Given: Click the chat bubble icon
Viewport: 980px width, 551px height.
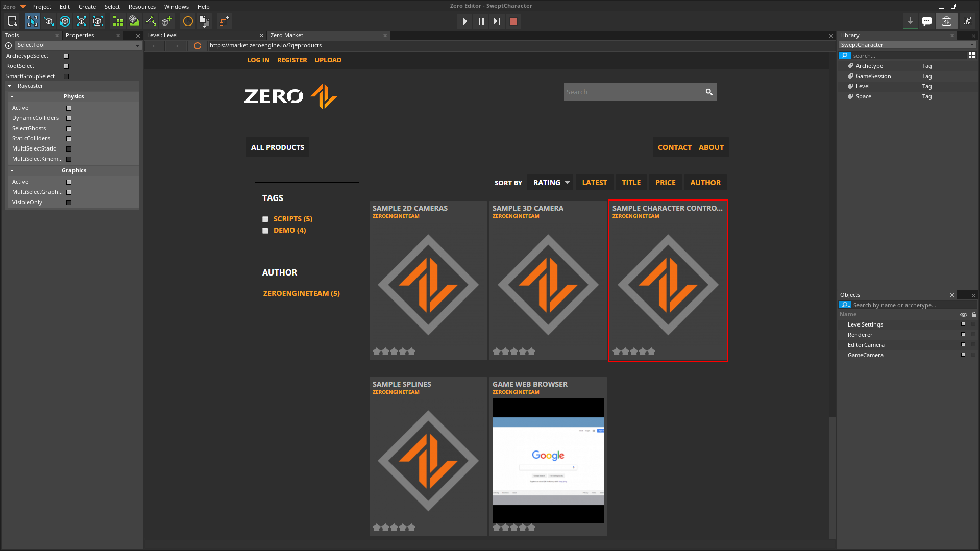Looking at the screenshot, I should tap(927, 21).
